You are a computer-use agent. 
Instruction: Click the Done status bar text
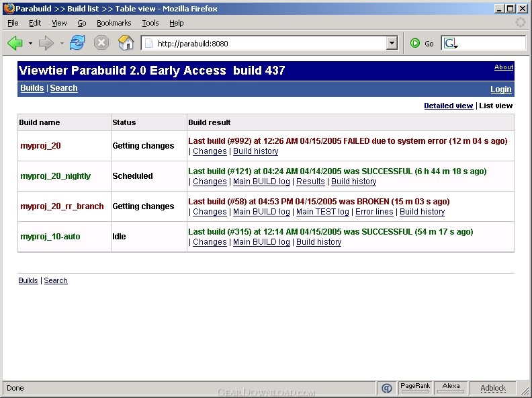[x=15, y=388]
